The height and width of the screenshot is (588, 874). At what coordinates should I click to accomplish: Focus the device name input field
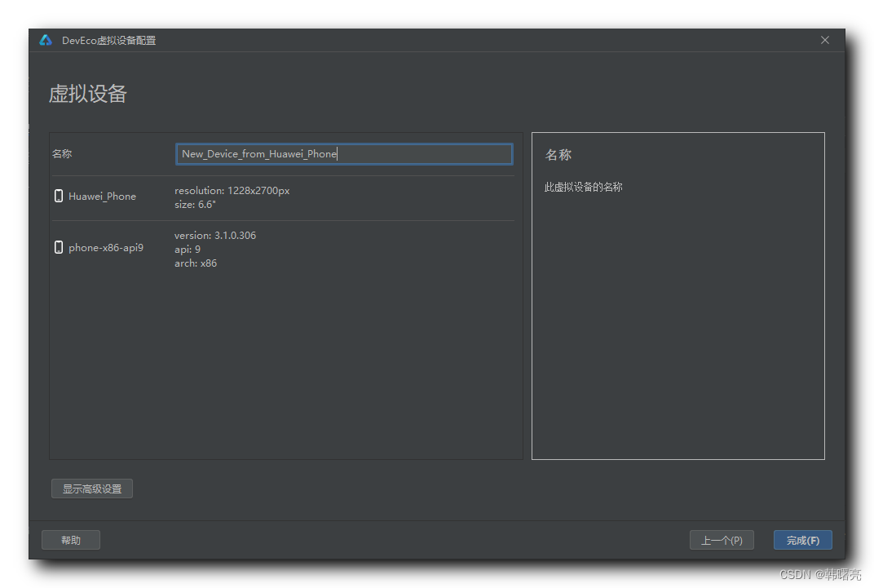coord(344,154)
